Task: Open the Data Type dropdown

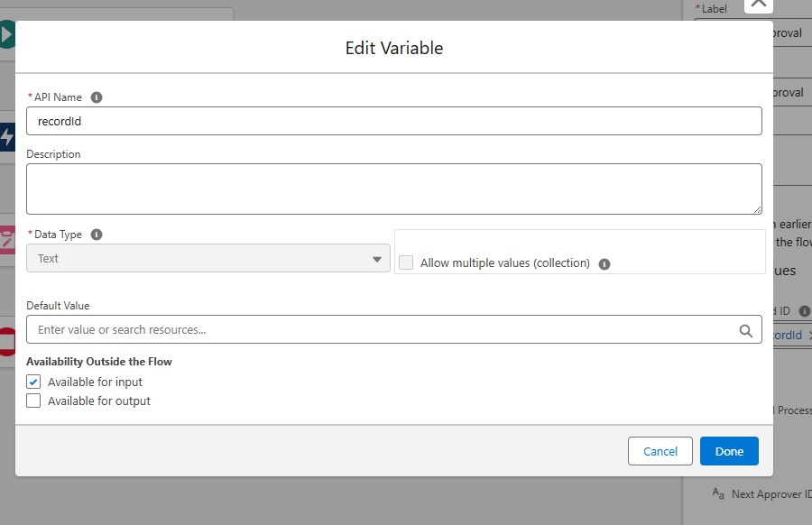Action: pyautogui.click(x=208, y=259)
